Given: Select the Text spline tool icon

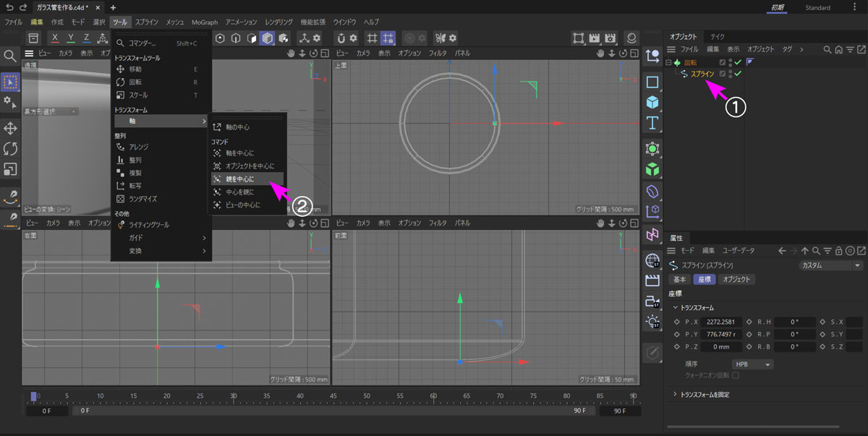Looking at the screenshot, I should click(652, 122).
